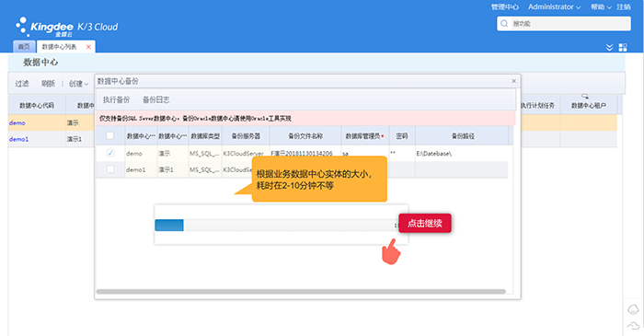Toggle the select-all checkbox in the backup table header
Viewport: 644px width, 336px height.
click(x=110, y=135)
